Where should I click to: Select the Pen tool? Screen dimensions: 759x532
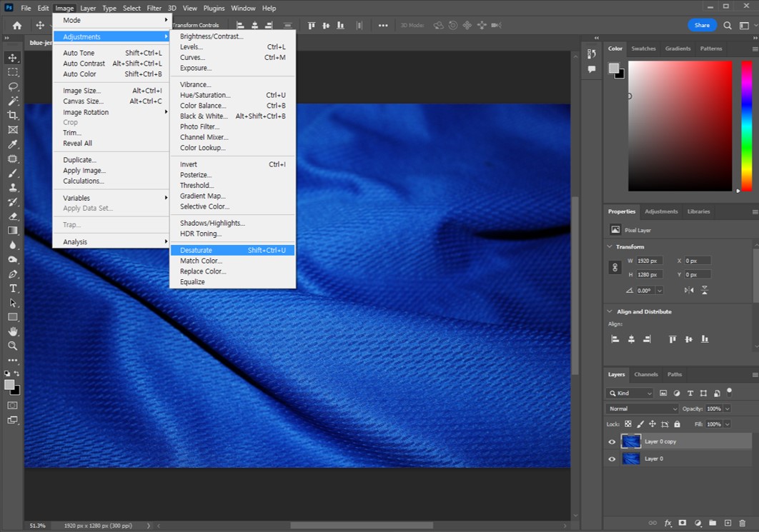click(13, 274)
